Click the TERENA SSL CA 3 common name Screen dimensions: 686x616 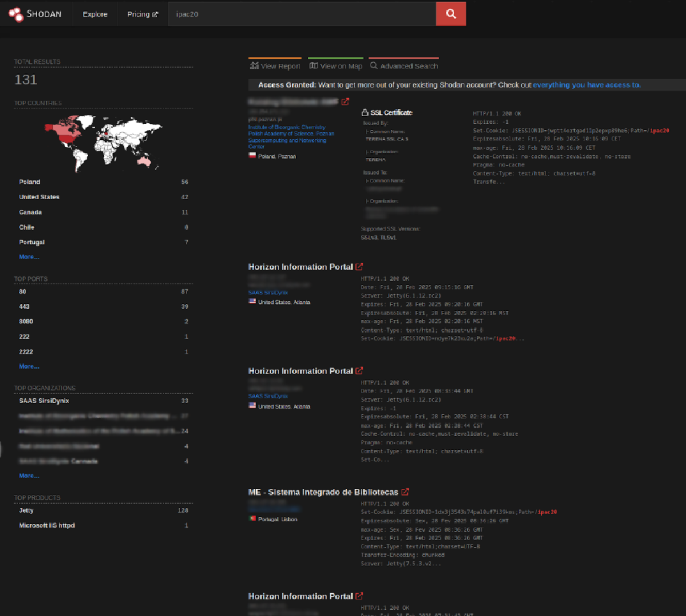(386, 139)
